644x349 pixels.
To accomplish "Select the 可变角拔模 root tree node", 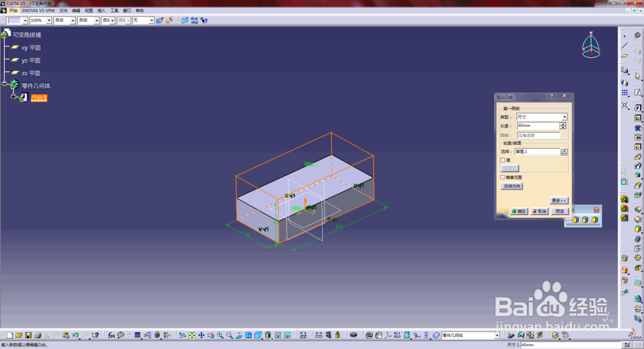I will click(x=26, y=35).
